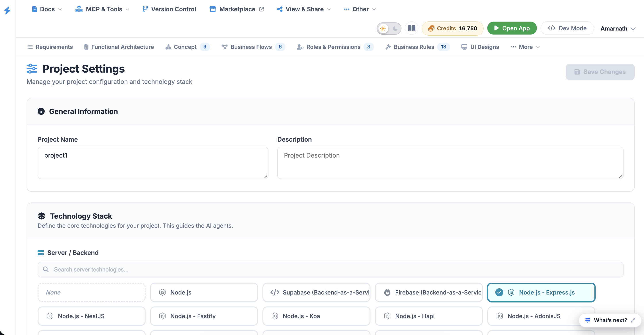
Task: Click the search magnifier icon
Action: coord(46,269)
